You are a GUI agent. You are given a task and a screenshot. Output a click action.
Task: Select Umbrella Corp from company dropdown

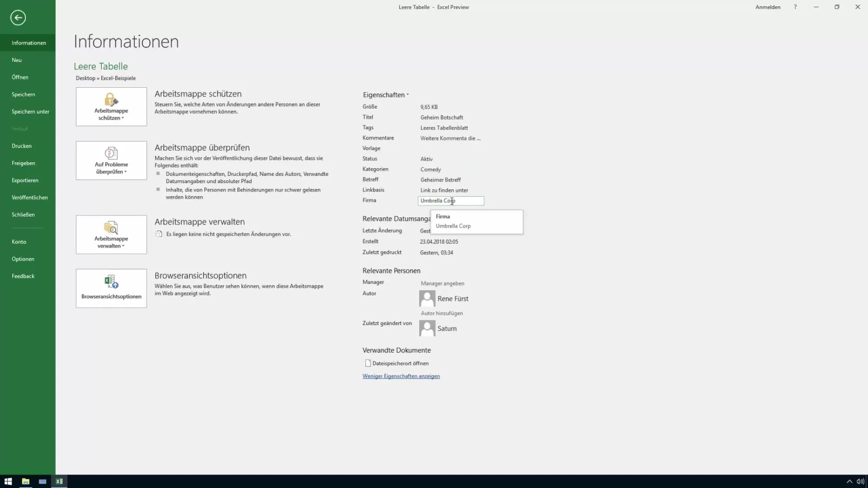click(x=453, y=226)
